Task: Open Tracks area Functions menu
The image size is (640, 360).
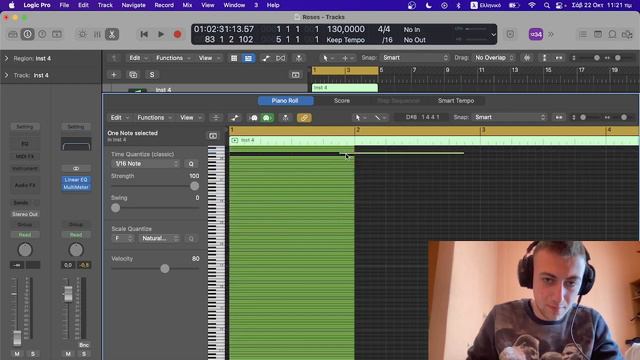Action: coord(173,58)
